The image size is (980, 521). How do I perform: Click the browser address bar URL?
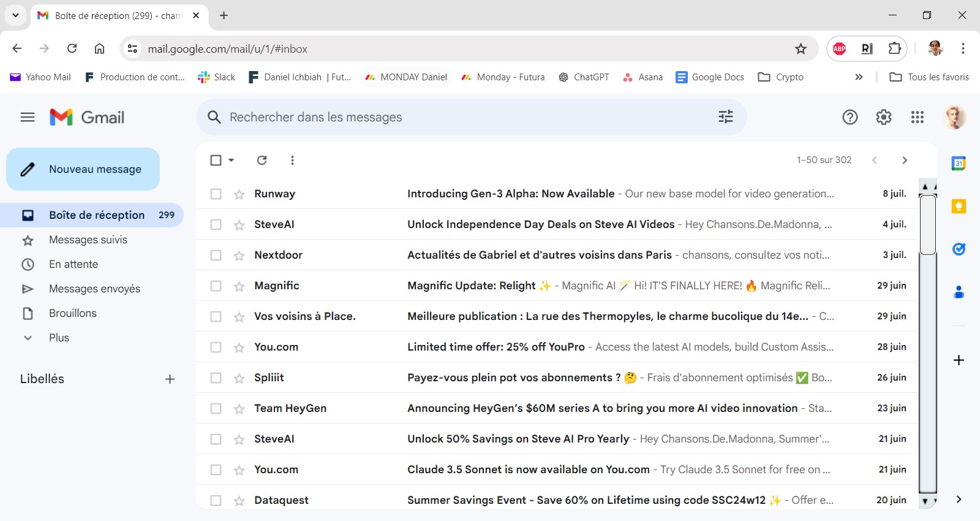tap(228, 48)
